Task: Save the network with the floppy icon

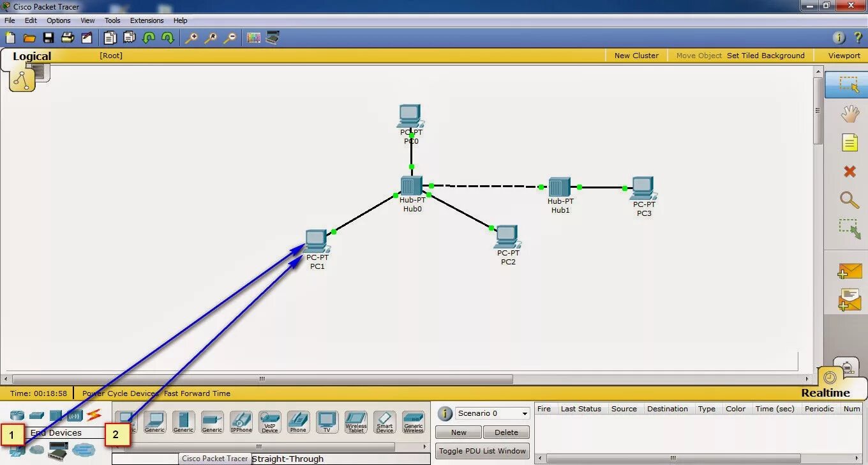Action: [x=49, y=38]
